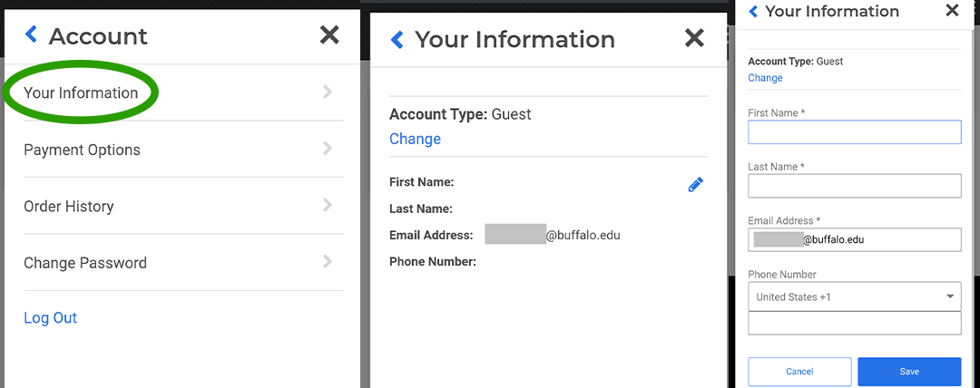Image resolution: width=980 pixels, height=388 pixels.
Task: Go back from the Account panel
Action: 31,35
